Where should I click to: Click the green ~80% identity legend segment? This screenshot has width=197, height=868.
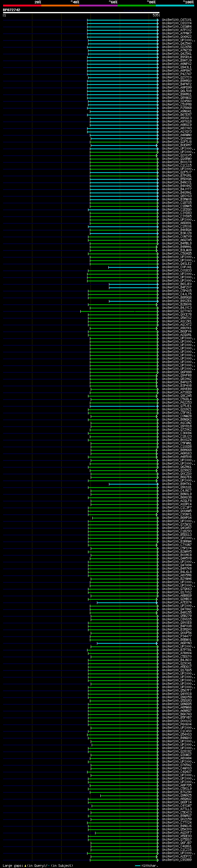[x=137, y=6]
